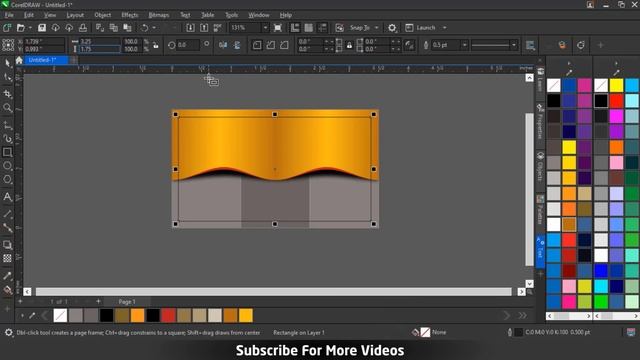Open the zoom level 131% dropdown
640x360 pixels.
(265, 28)
